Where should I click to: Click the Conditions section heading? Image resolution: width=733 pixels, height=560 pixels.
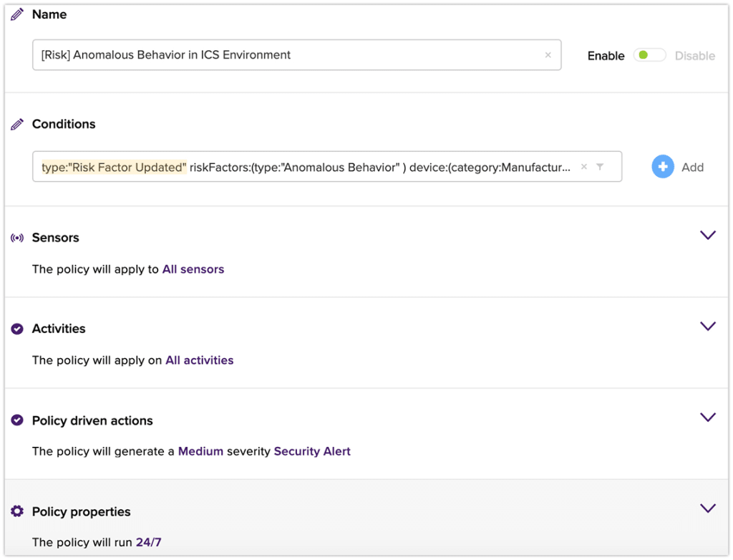tap(64, 124)
